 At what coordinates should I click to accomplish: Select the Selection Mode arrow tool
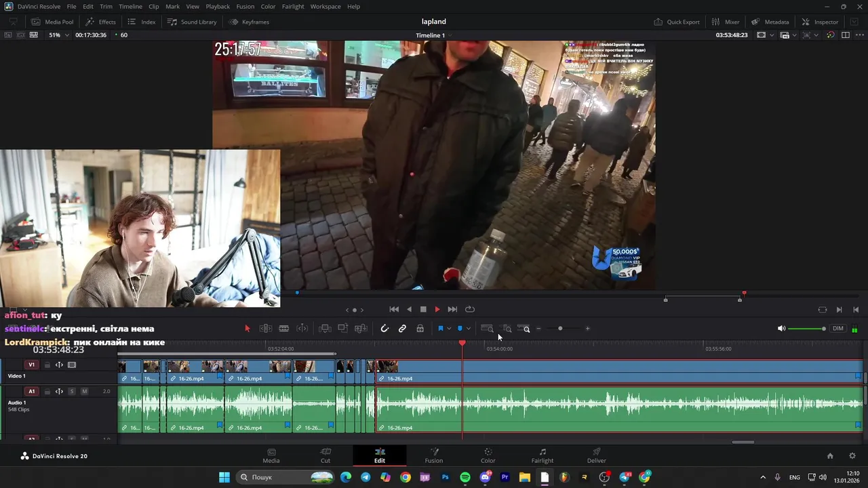click(x=247, y=329)
